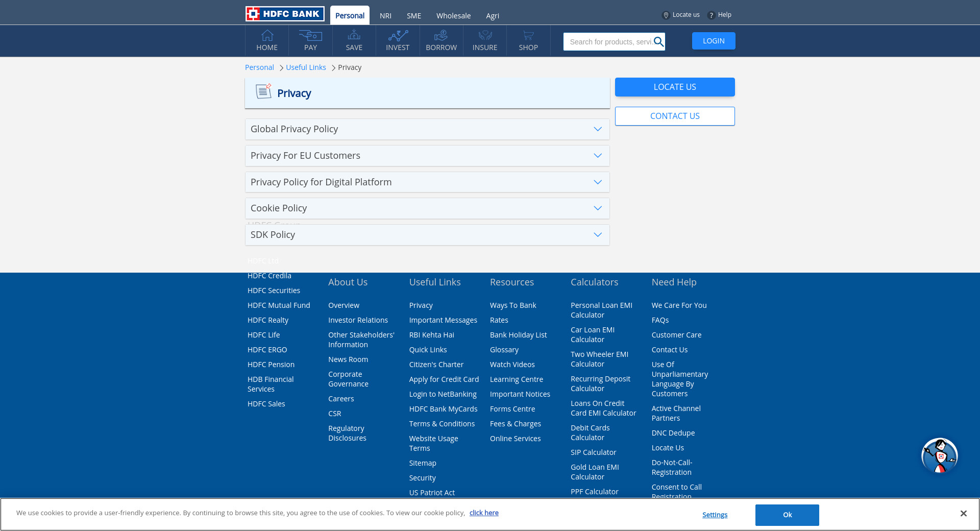The height and width of the screenshot is (531, 980).
Task: Switch to the Wholesale tab
Action: [453, 16]
